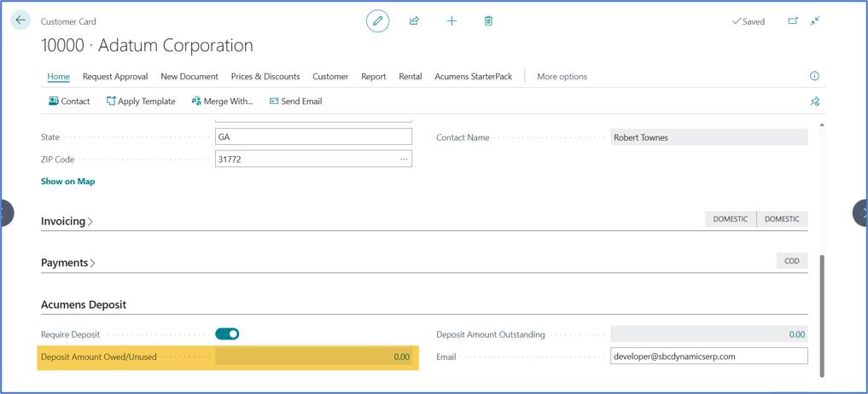Open the Rental menu
The width and height of the screenshot is (868, 394).
411,77
